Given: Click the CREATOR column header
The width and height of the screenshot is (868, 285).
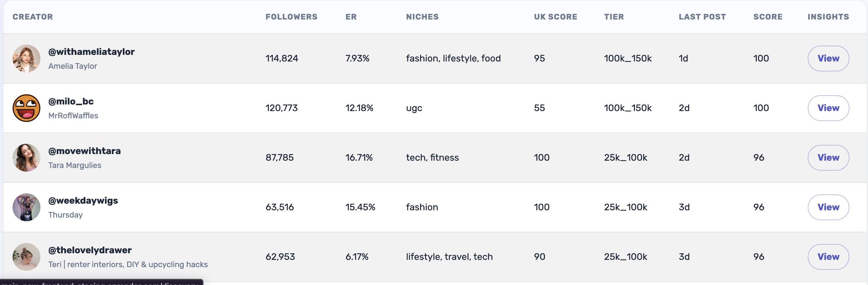Looking at the screenshot, I should (32, 17).
